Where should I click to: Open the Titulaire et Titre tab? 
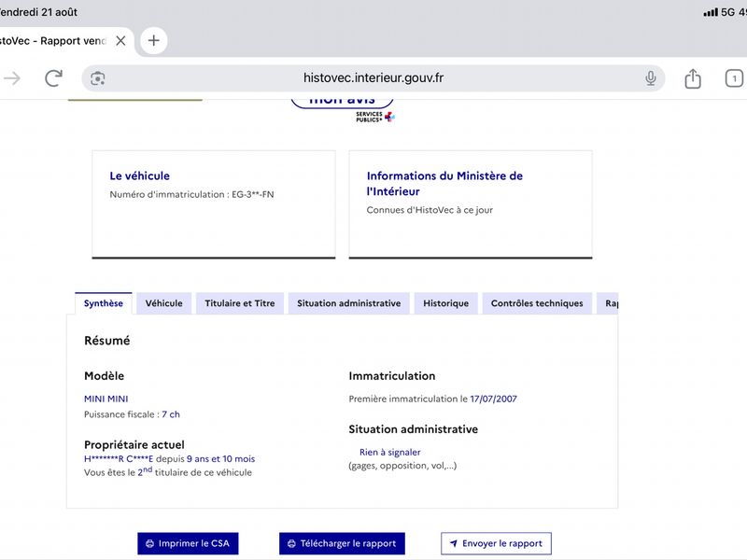coord(240,303)
